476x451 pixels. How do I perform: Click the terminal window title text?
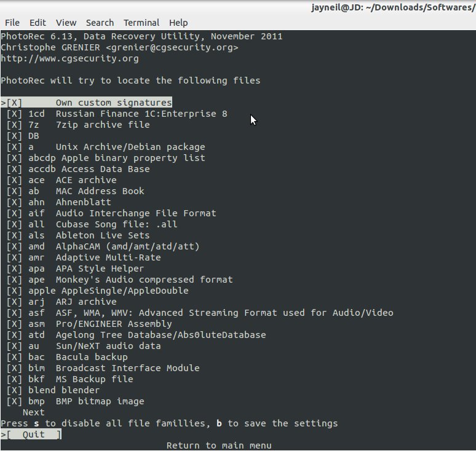394,7
